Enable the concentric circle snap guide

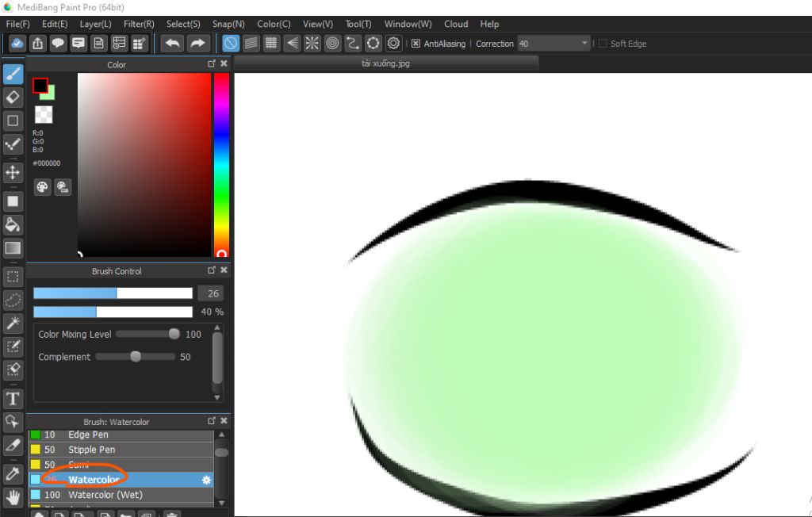pyautogui.click(x=332, y=44)
